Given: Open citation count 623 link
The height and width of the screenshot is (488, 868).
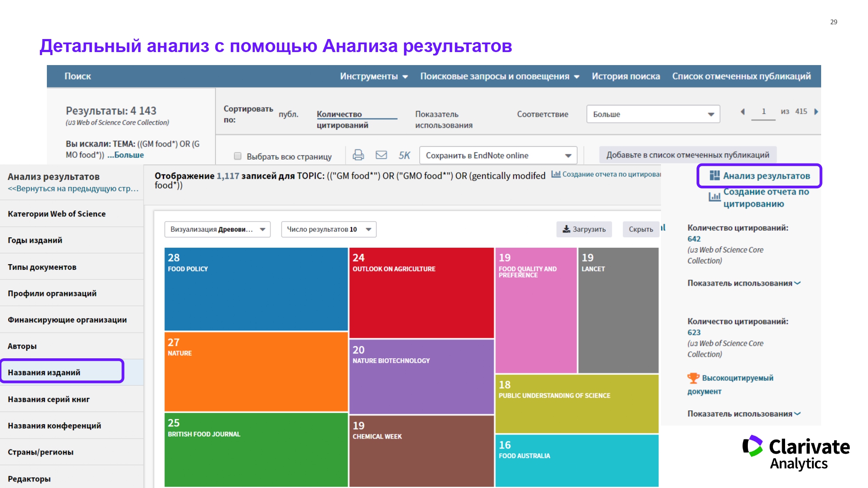Looking at the screenshot, I should tap(694, 332).
